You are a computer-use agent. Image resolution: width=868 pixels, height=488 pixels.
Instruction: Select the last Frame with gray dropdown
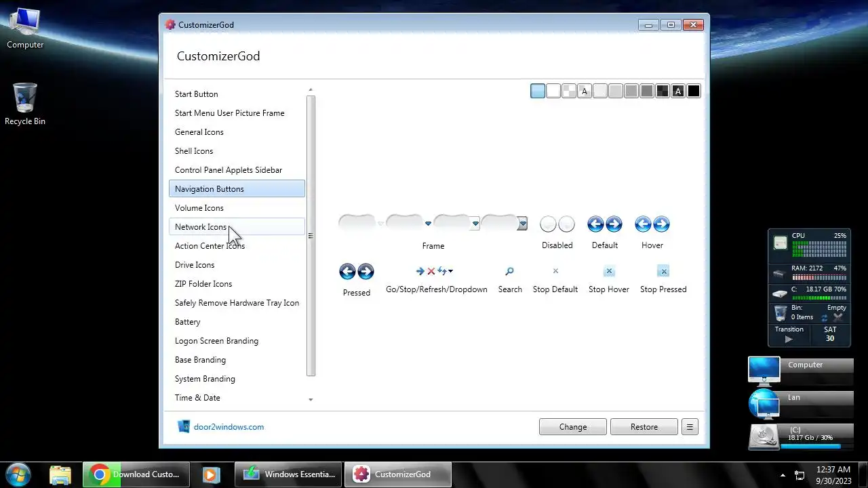click(x=505, y=223)
